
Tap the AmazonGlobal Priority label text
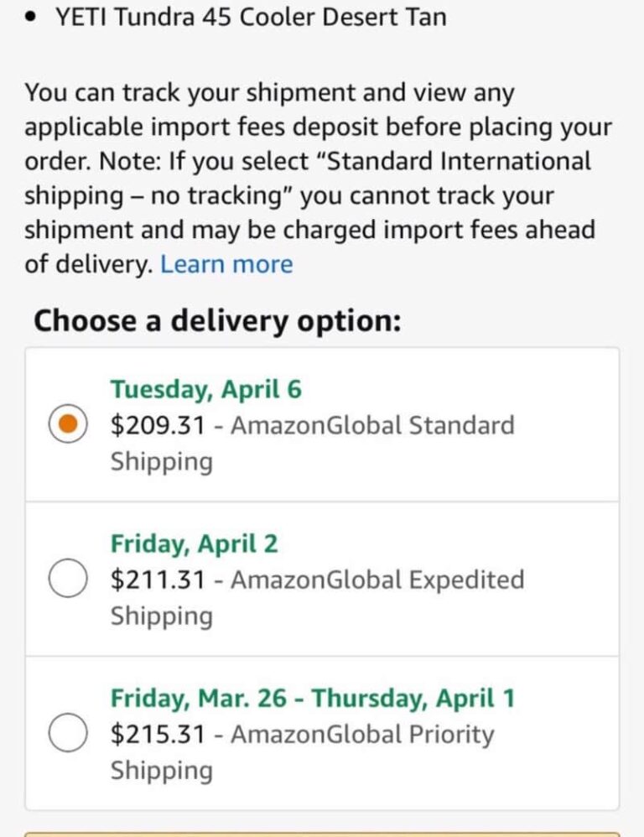362,734
